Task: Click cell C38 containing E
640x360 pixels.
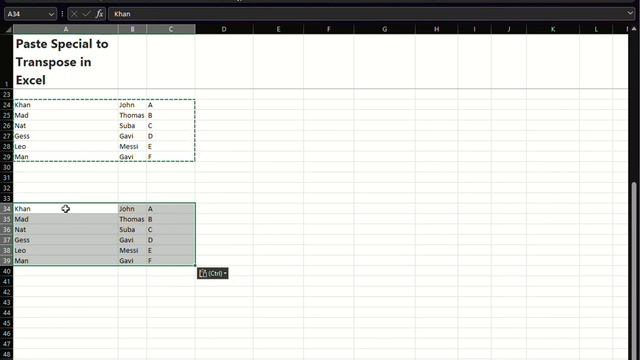Action: pyautogui.click(x=171, y=251)
